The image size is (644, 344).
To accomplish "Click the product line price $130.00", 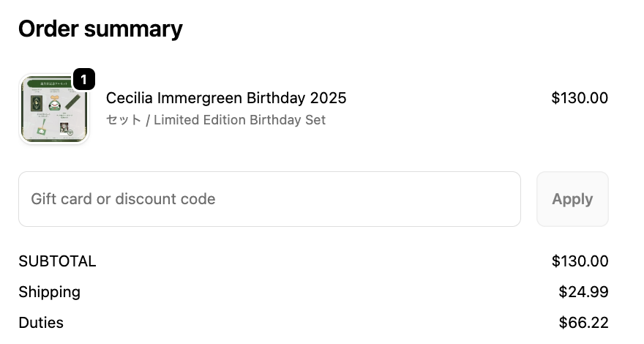I will click(x=579, y=98).
